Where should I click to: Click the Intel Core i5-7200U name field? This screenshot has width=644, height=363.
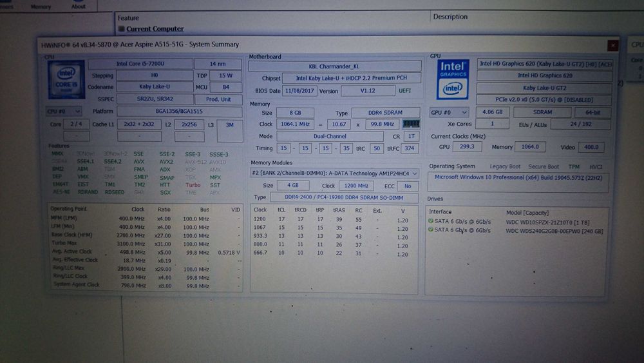140,64
